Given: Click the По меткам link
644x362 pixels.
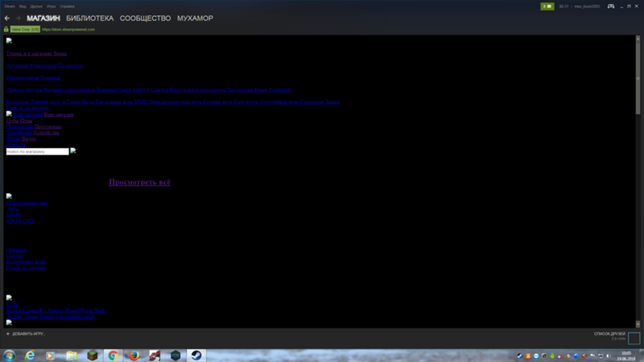Looking at the screenshot, I should point(70,66).
